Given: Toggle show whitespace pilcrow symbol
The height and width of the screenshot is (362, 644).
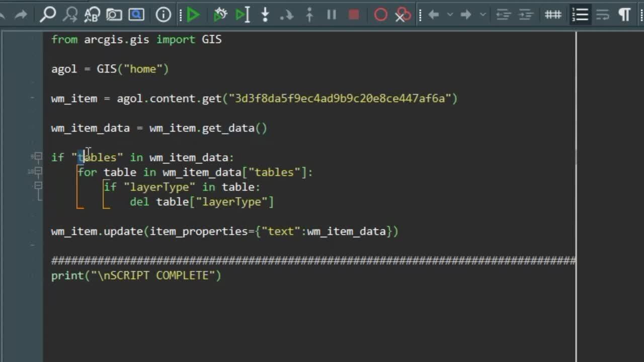Looking at the screenshot, I should point(624,15).
